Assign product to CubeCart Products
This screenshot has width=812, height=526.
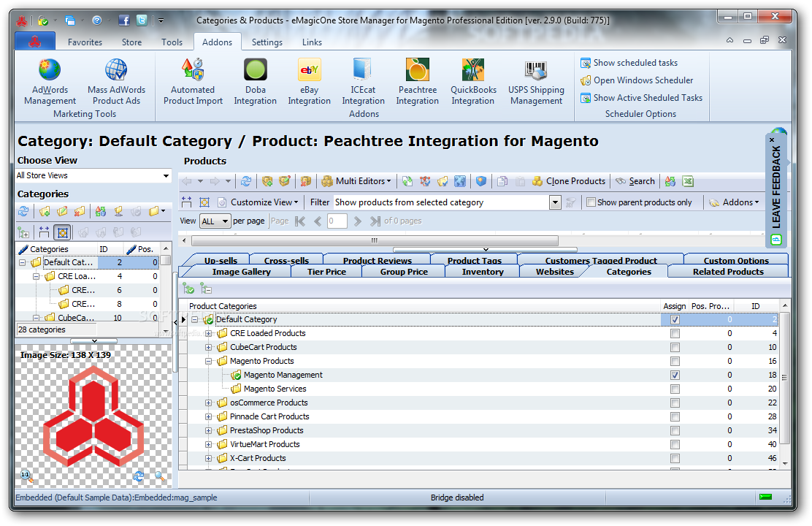(x=675, y=347)
